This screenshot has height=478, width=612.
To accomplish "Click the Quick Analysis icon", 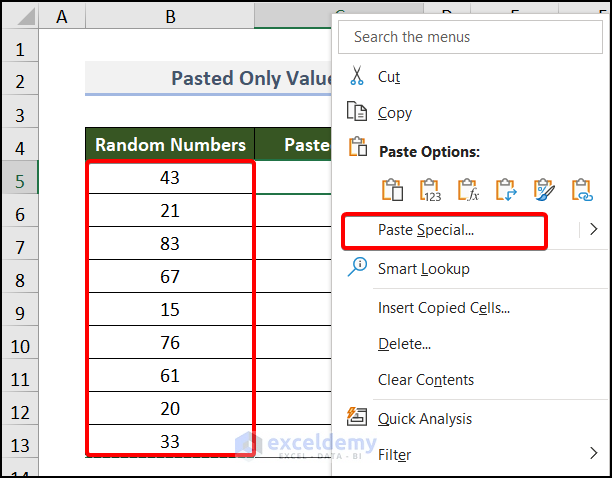I will click(357, 417).
